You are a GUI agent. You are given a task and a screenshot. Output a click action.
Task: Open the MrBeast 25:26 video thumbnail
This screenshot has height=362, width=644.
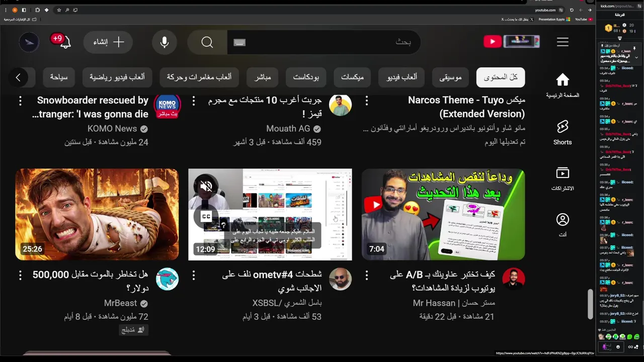click(97, 214)
